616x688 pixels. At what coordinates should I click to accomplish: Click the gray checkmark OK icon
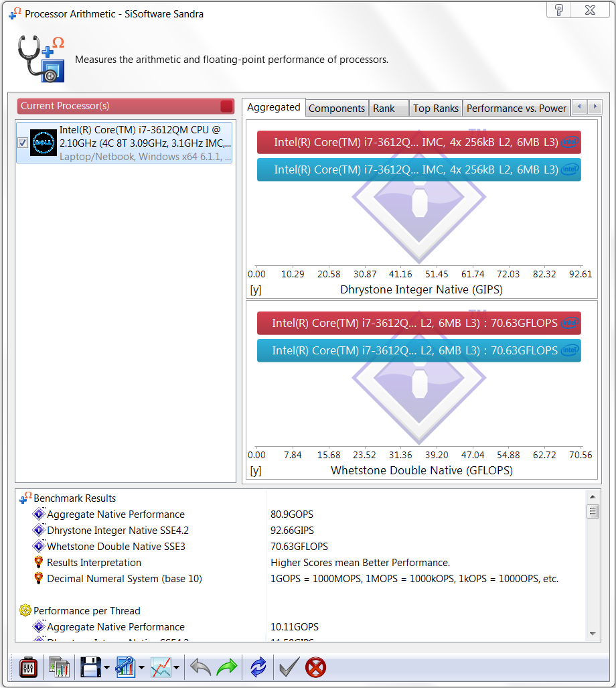[289, 668]
